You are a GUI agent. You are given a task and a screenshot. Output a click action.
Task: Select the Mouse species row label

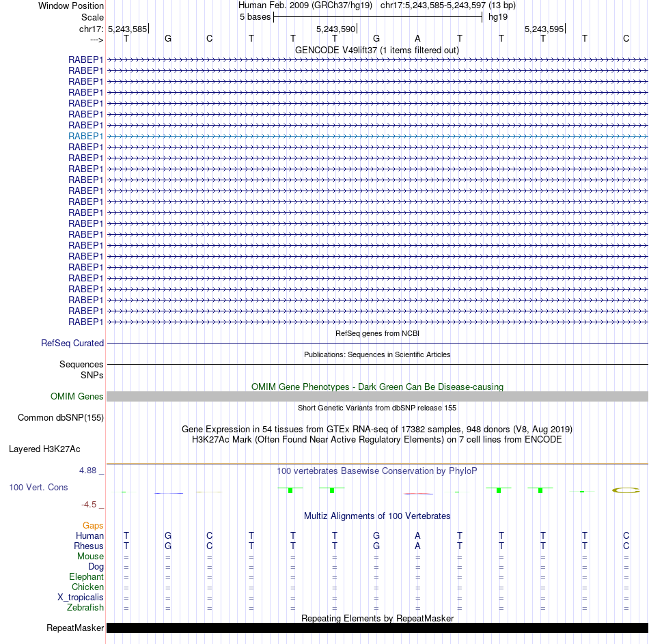click(x=90, y=557)
